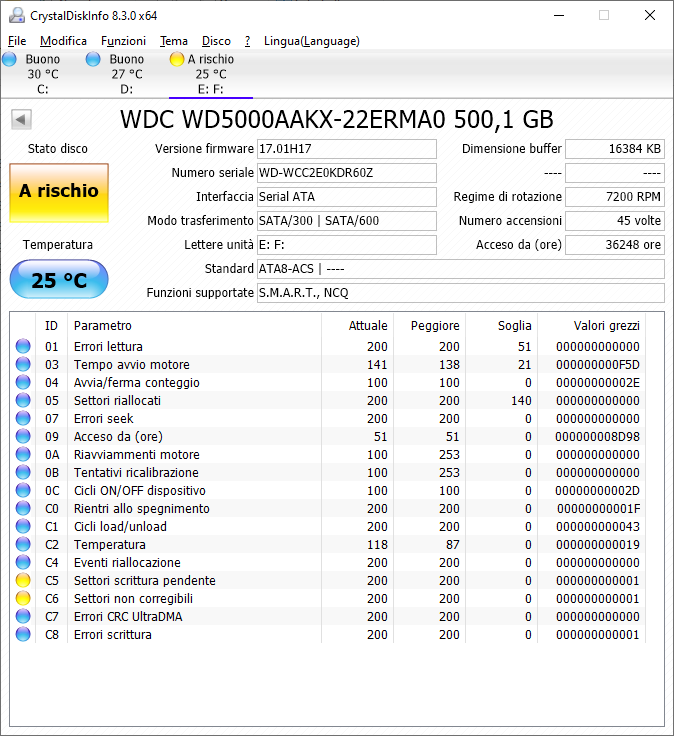Open the Lingua(Language) menu
Screen dimensions: 674x736
pyautogui.click(x=312, y=41)
